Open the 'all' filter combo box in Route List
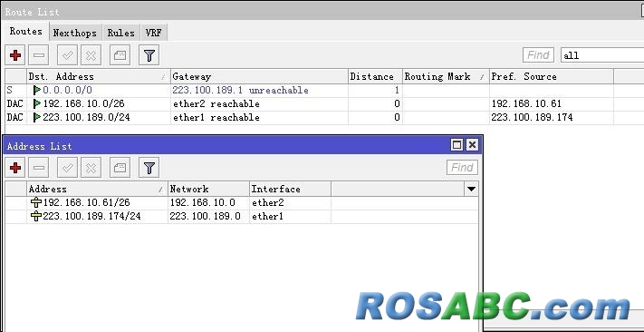The image size is (644, 332). [602, 55]
